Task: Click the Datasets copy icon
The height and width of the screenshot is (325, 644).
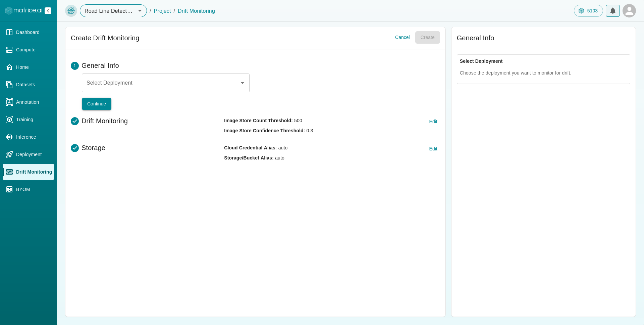Action: 9,85
